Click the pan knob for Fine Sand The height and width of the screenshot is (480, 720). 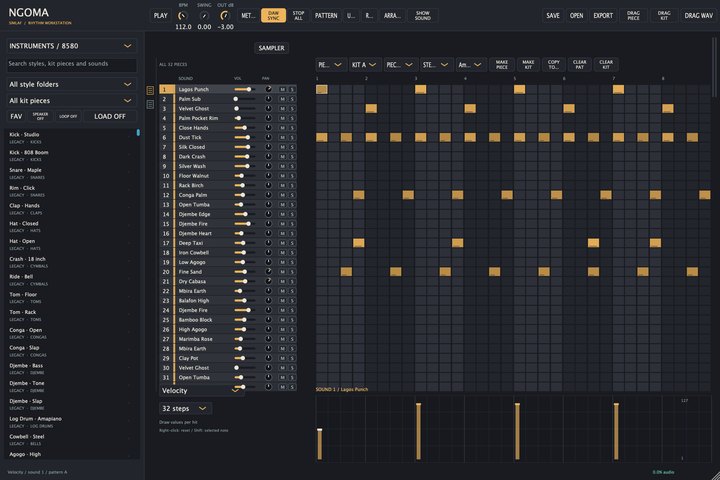click(268, 271)
